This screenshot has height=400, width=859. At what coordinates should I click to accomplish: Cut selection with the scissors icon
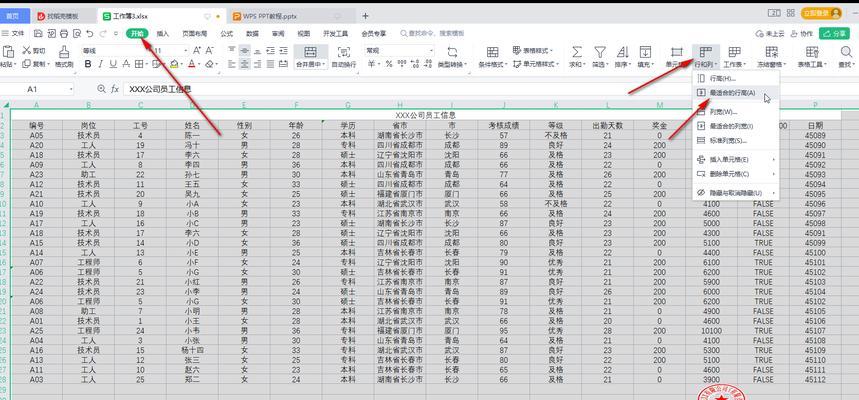click(27, 50)
